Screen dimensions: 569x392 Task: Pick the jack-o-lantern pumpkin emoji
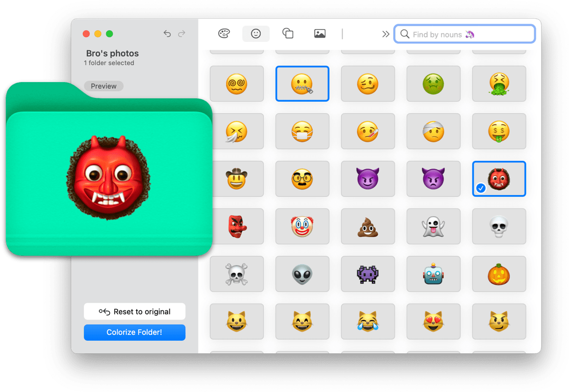(499, 274)
